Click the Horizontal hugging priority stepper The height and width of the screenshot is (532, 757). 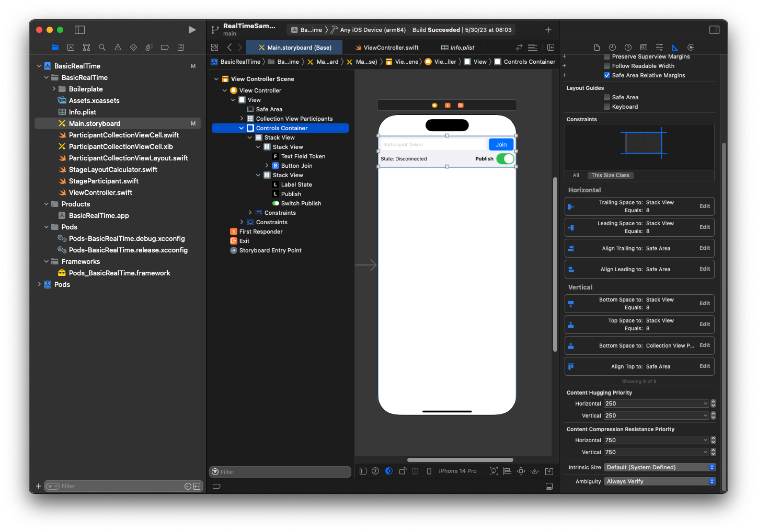712,403
